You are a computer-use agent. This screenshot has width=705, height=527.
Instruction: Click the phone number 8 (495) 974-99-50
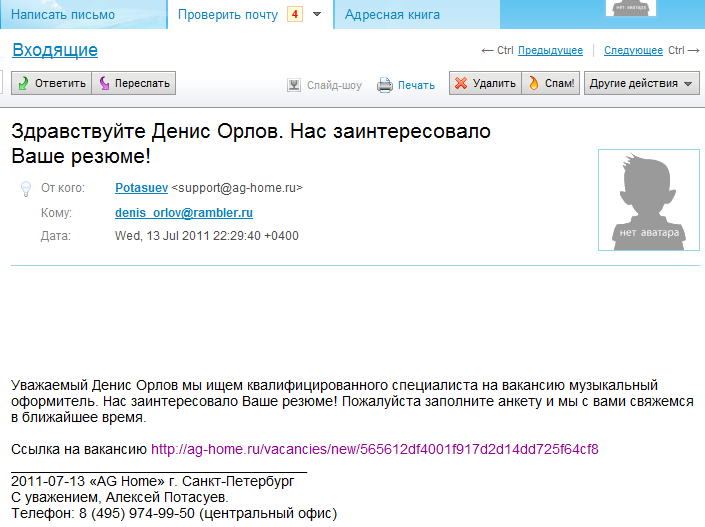click(x=137, y=513)
